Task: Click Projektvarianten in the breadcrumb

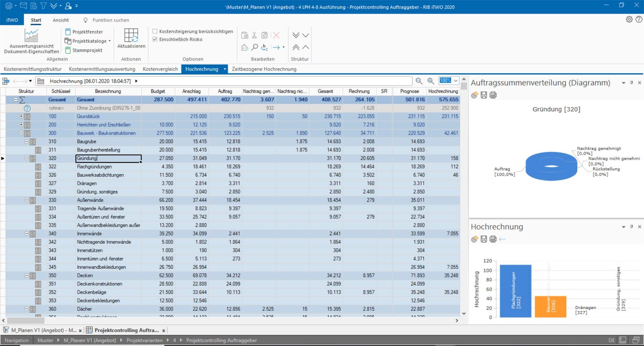Action: (x=145, y=340)
